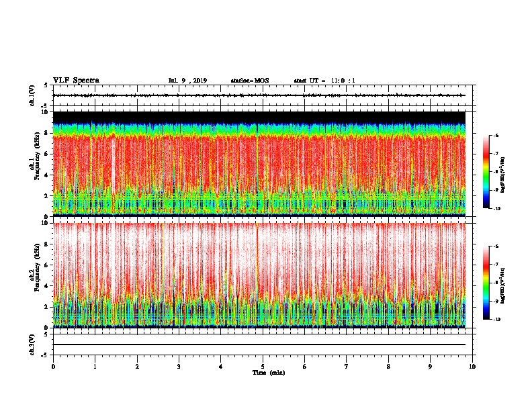Click the time axis tick label "8"
The height and width of the screenshot is (411, 532).
[x=388, y=367]
